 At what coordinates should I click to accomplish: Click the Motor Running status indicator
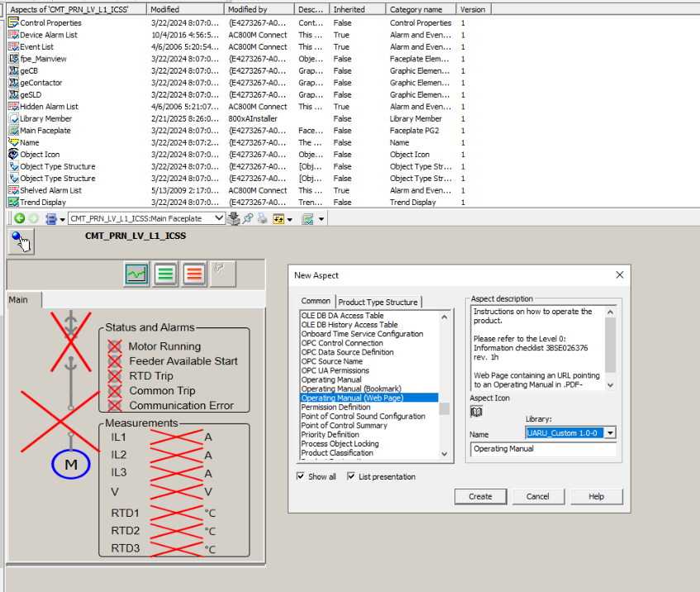115,346
